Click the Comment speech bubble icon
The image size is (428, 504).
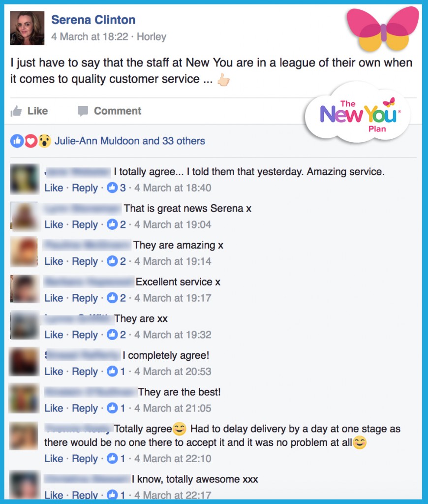point(83,111)
